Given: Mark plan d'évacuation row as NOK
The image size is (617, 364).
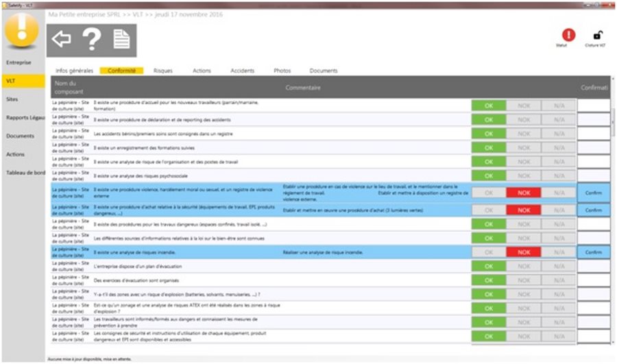Looking at the screenshot, I should pos(524,267).
